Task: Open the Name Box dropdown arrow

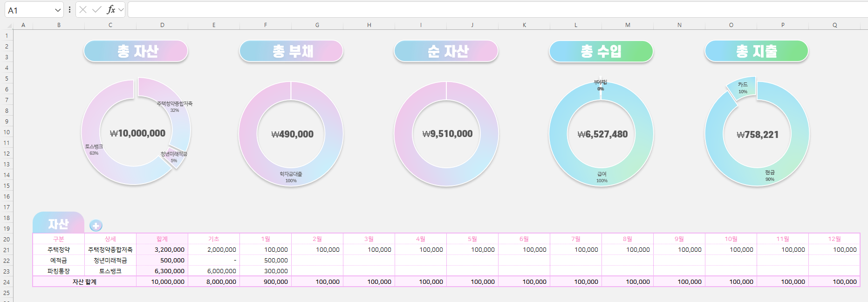Action: pyautogui.click(x=58, y=10)
